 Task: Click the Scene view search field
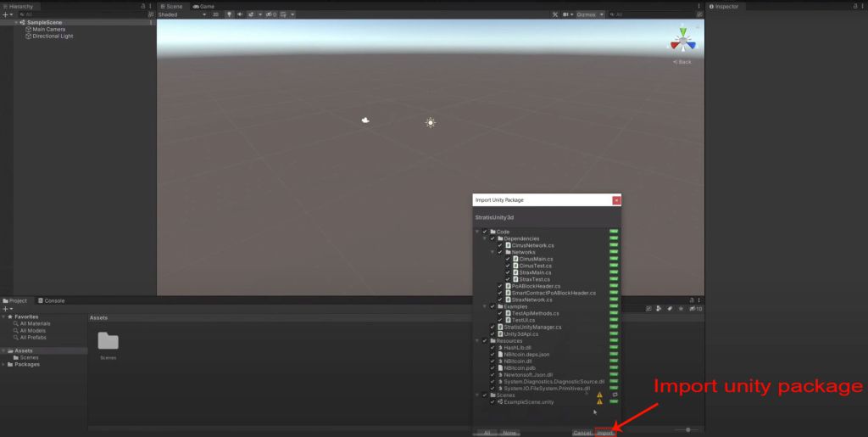click(652, 14)
